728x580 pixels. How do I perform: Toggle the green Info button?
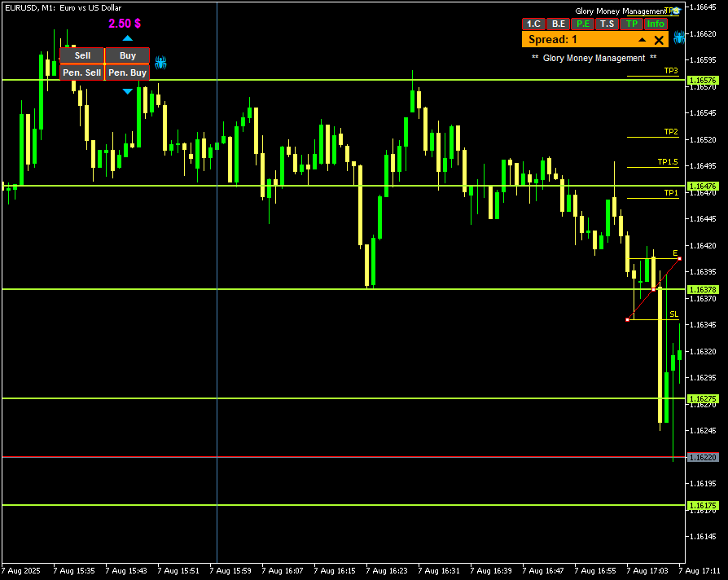tap(656, 24)
